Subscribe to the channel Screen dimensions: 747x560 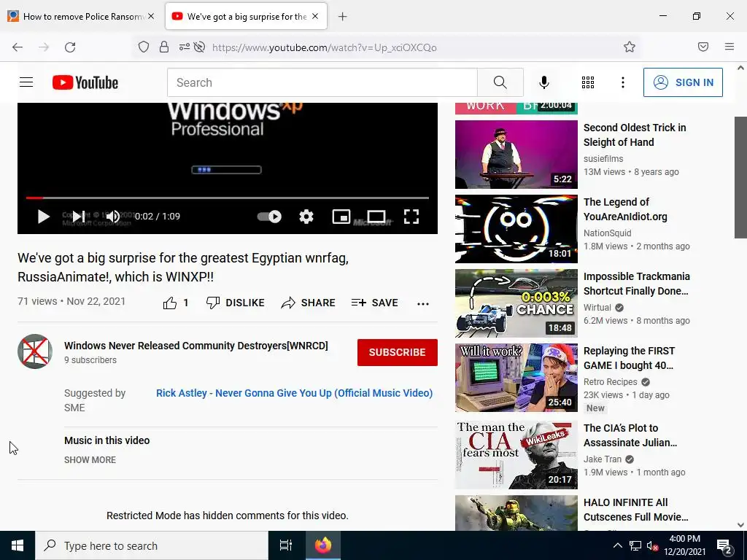point(398,352)
